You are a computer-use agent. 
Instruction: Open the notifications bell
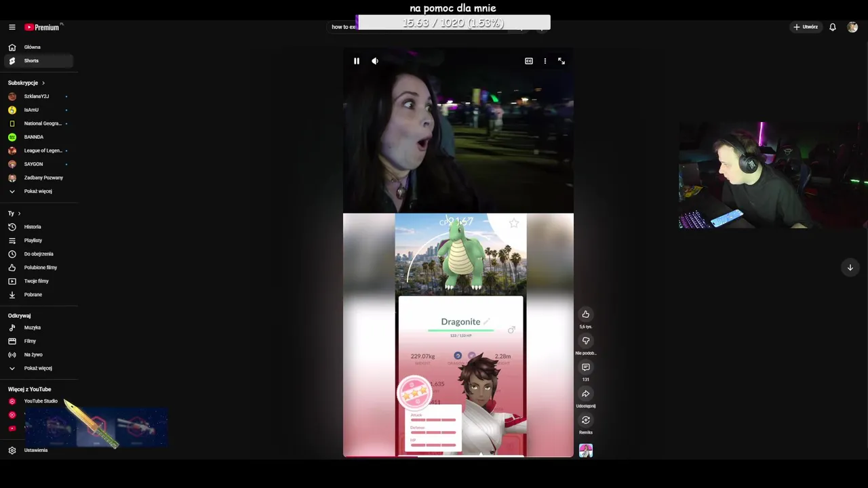[x=833, y=27]
